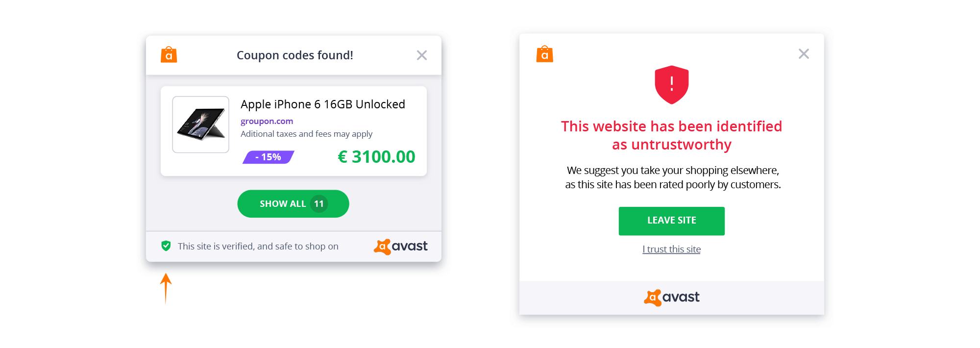Click the 11 coupon count badge

pos(319,204)
